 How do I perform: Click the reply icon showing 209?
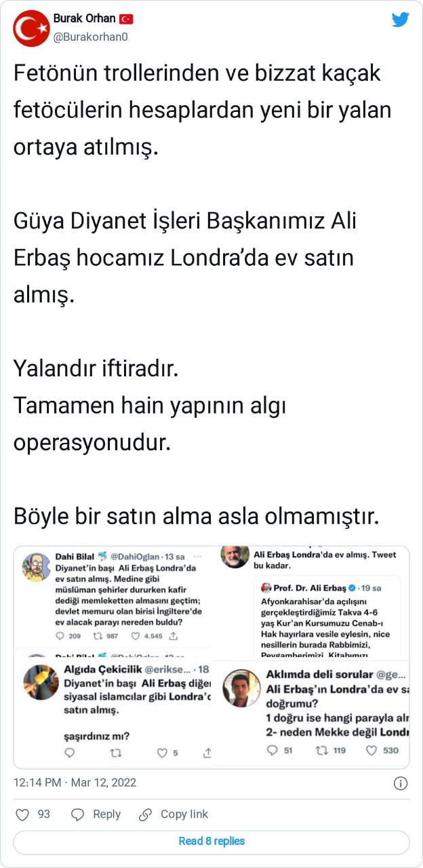pyautogui.click(x=61, y=635)
